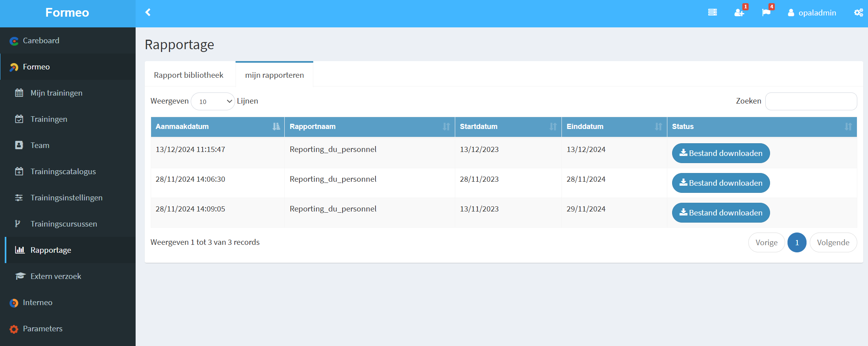Open Trainingscursussen in the sidebar
Image resolution: width=868 pixels, height=346 pixels.
tap(68, 224)
